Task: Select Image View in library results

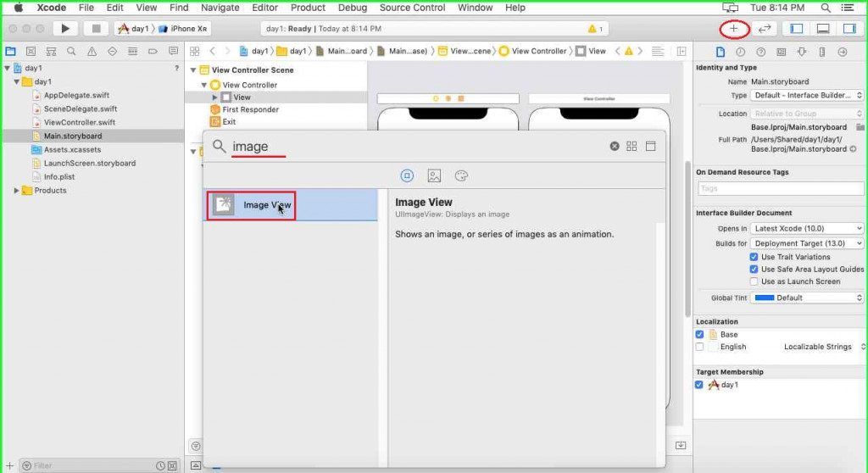Action: [x=291, y=205]
